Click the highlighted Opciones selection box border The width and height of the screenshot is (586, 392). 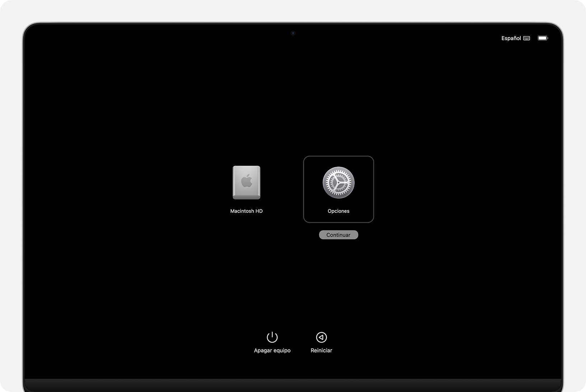pos(304,189)
